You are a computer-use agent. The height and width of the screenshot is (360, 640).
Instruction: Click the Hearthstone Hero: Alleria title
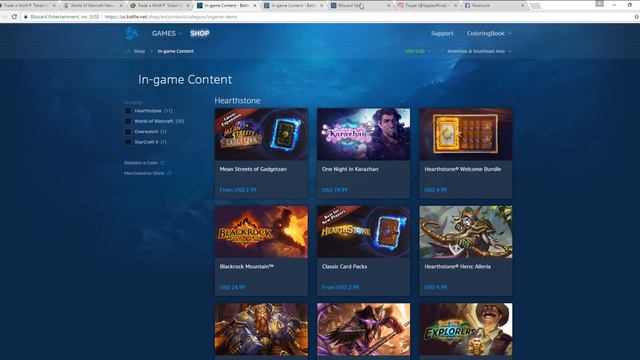click(457, 267)
